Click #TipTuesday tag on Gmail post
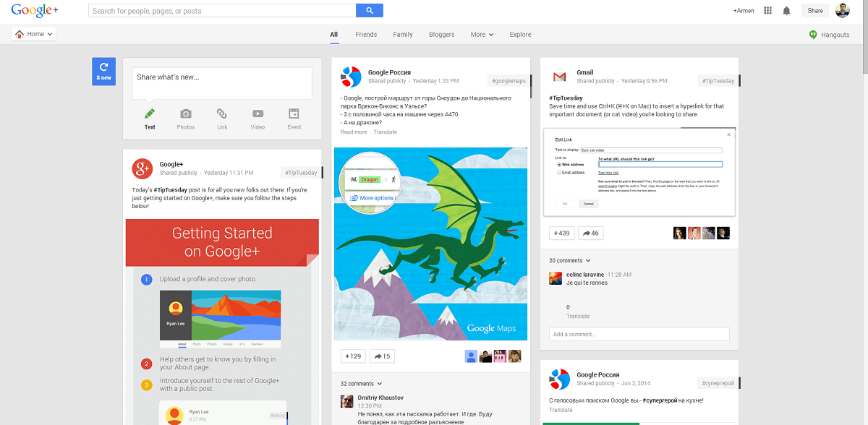868x425 pixels. click(718, 81)
